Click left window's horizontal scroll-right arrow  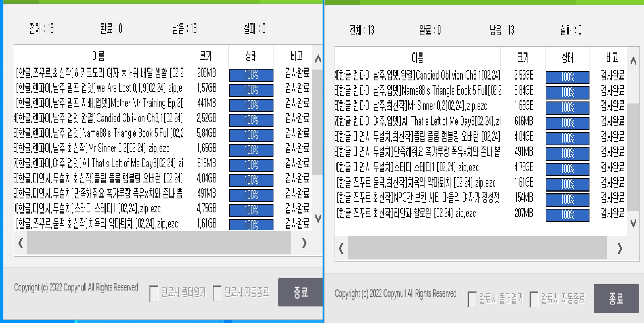tap(304, 243)
